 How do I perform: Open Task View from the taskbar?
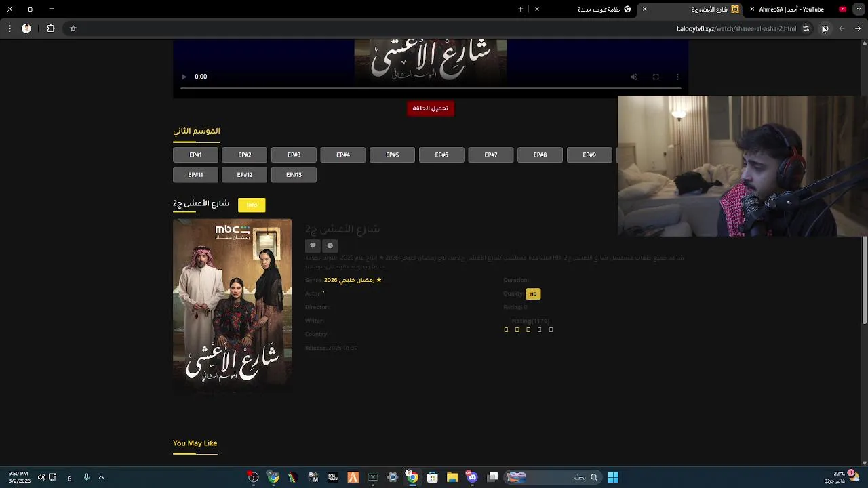[x=493, y=477]
